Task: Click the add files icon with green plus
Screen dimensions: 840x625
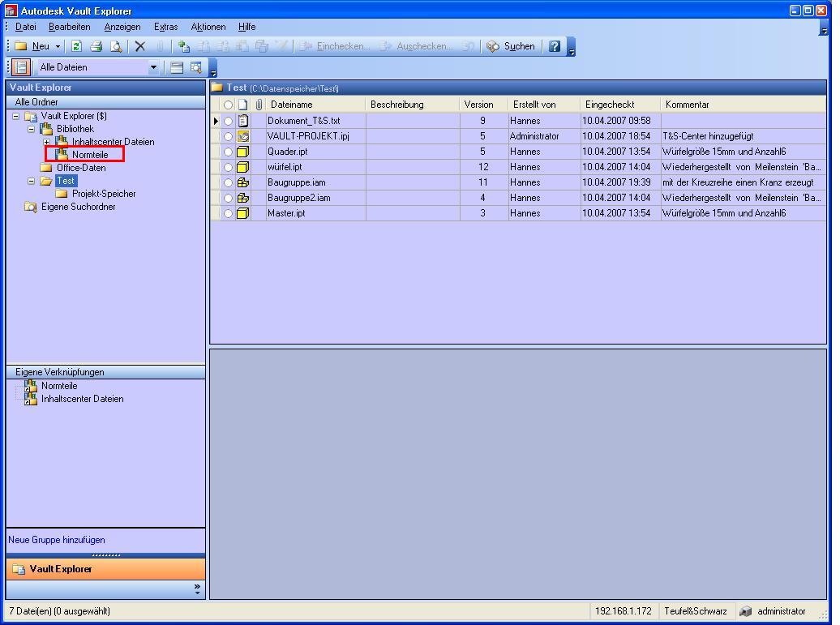Action: [184, 46]
